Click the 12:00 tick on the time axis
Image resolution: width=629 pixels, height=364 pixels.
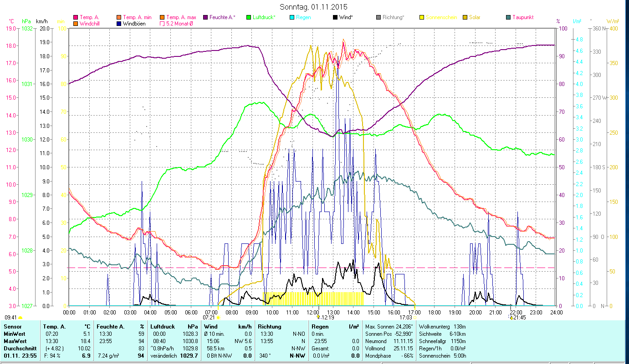(x=312, y=313)
